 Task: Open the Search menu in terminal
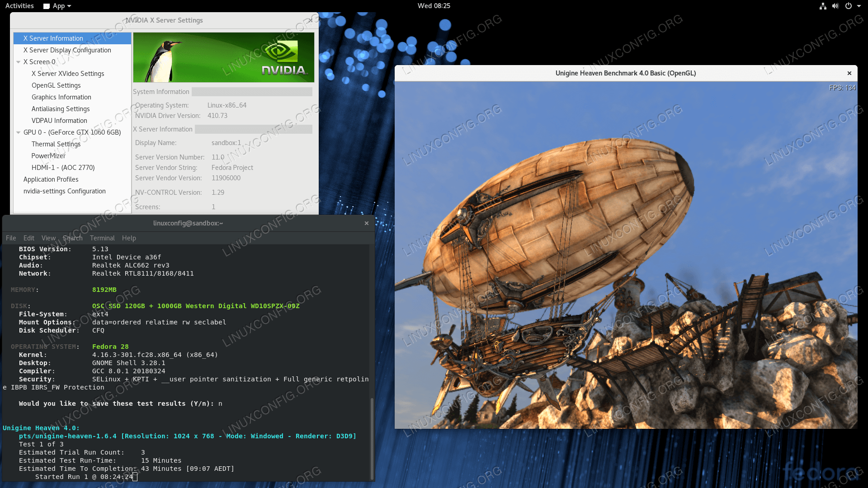coord(73,238)
